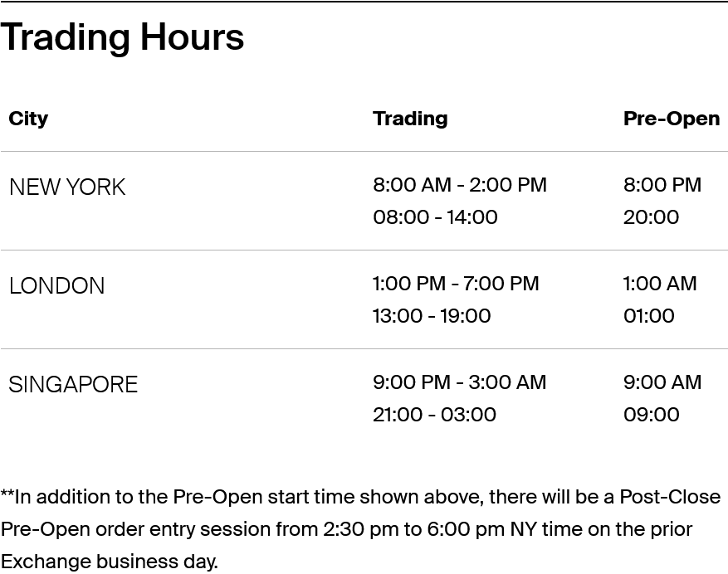Select the 21:00 - 03:00 time range
This screenshot has height=574, width=728.
click(434, 415)
